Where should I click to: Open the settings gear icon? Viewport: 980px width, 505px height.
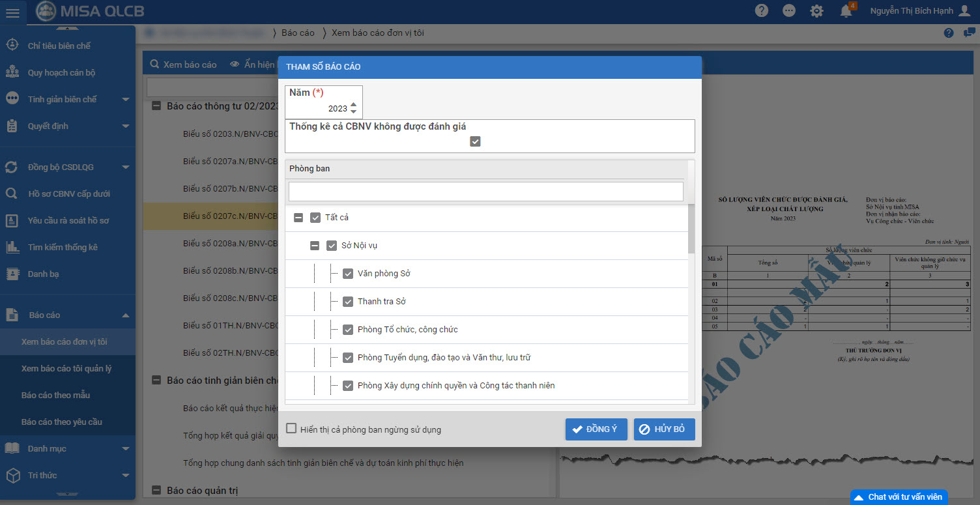click(816, 11)
